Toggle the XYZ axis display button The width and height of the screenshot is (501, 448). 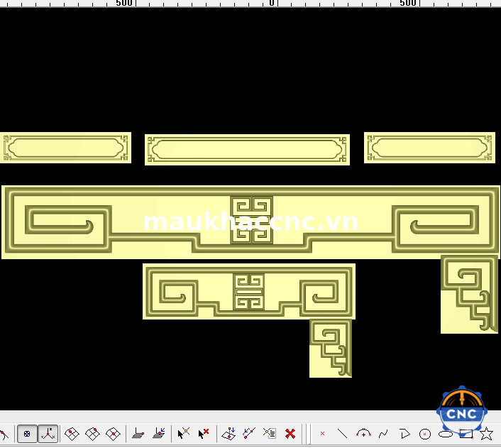click(x=48, y=434)
